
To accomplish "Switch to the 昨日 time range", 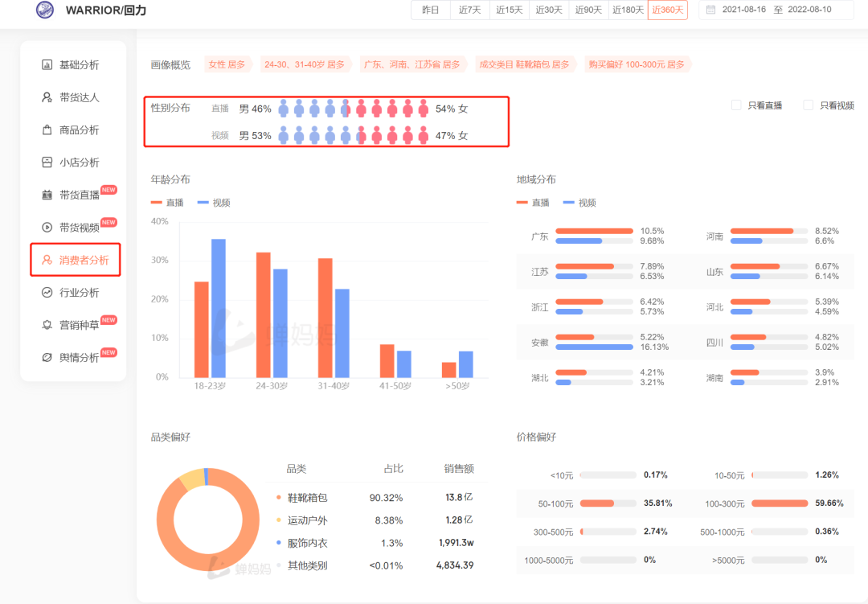I will click(431, 10).
